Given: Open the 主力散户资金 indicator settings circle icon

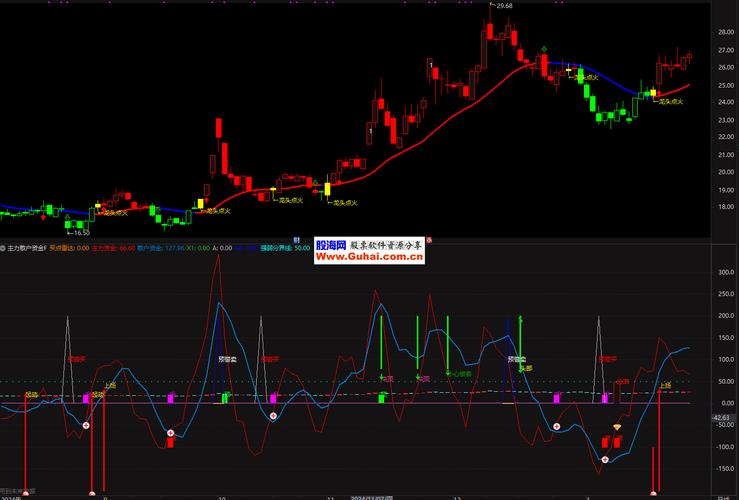Looking at the screenshot, I should click(2, 248).
